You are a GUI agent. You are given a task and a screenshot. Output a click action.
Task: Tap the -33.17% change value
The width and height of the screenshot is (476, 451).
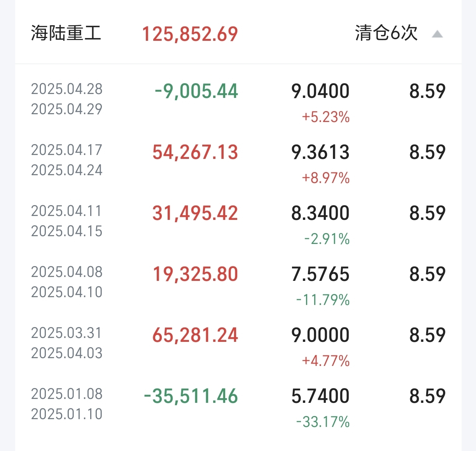coord(323,422)
